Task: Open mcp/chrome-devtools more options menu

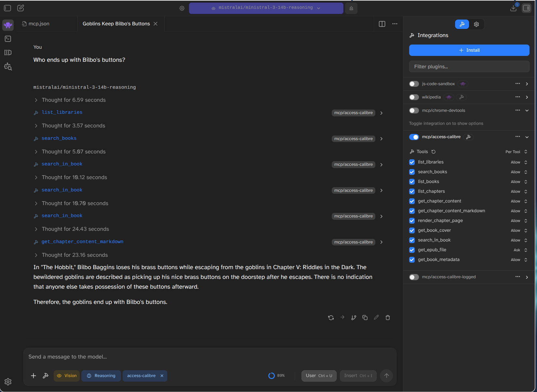Action: (517, 110)
